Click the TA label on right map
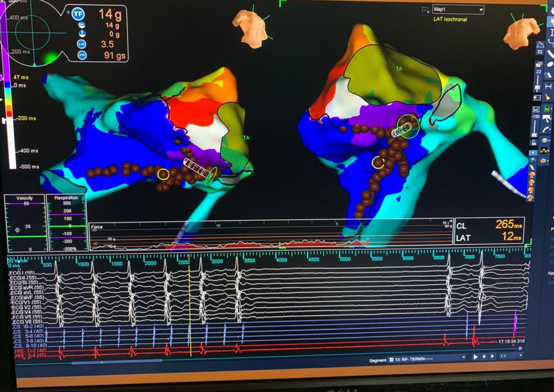 [x=399, y=68]
